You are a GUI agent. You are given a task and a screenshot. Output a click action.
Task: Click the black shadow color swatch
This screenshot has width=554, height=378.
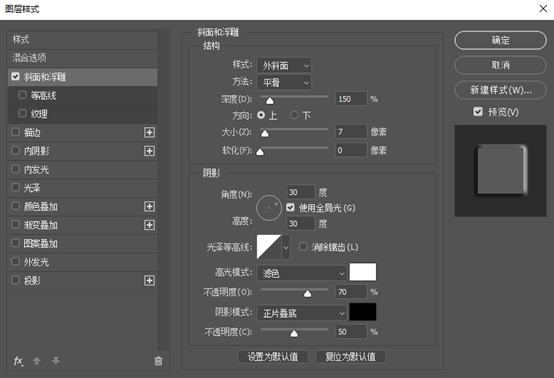(x=363, y=312)
